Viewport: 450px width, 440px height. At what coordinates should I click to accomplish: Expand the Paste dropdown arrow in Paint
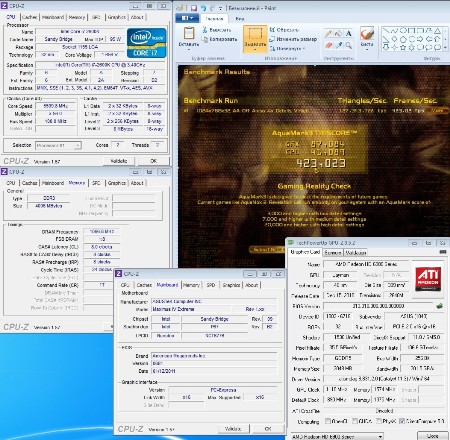[x=189, y=49]
